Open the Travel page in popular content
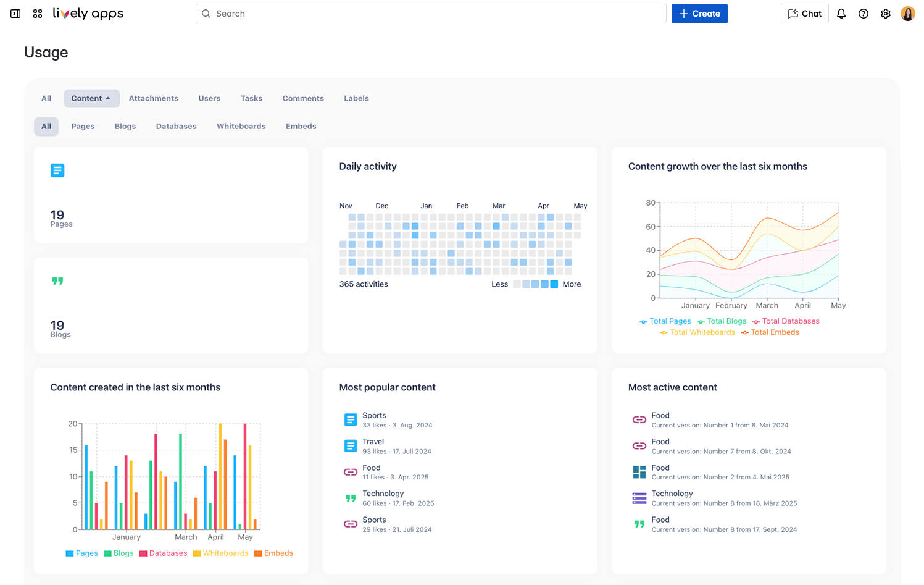 click(373, 442)
